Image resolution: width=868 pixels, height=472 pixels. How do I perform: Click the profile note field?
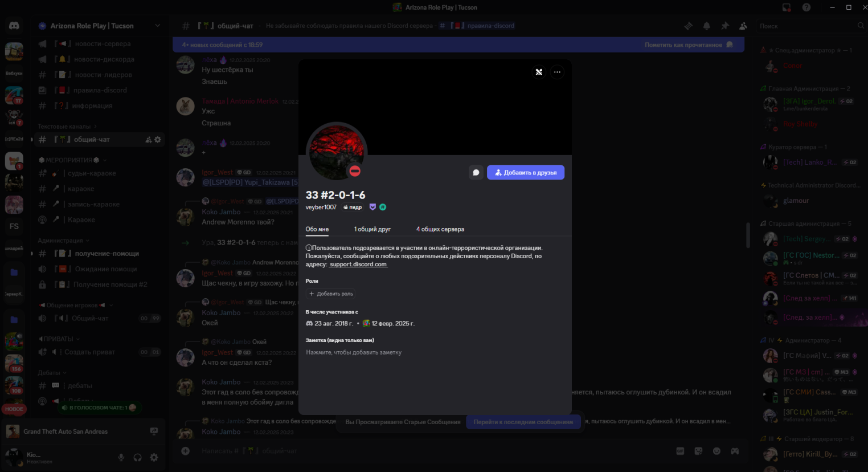click(x=435, y=352)
